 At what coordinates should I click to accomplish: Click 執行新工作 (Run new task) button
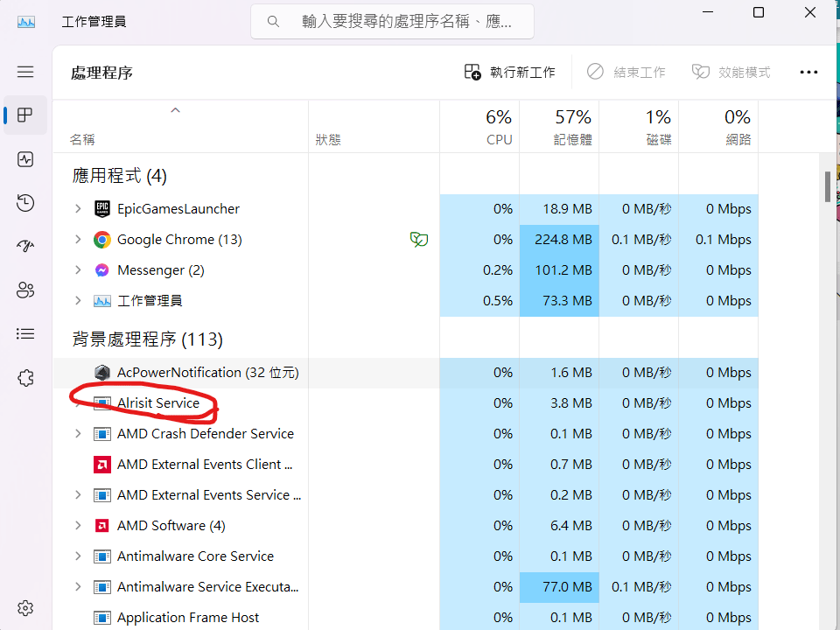pos(509,72)
